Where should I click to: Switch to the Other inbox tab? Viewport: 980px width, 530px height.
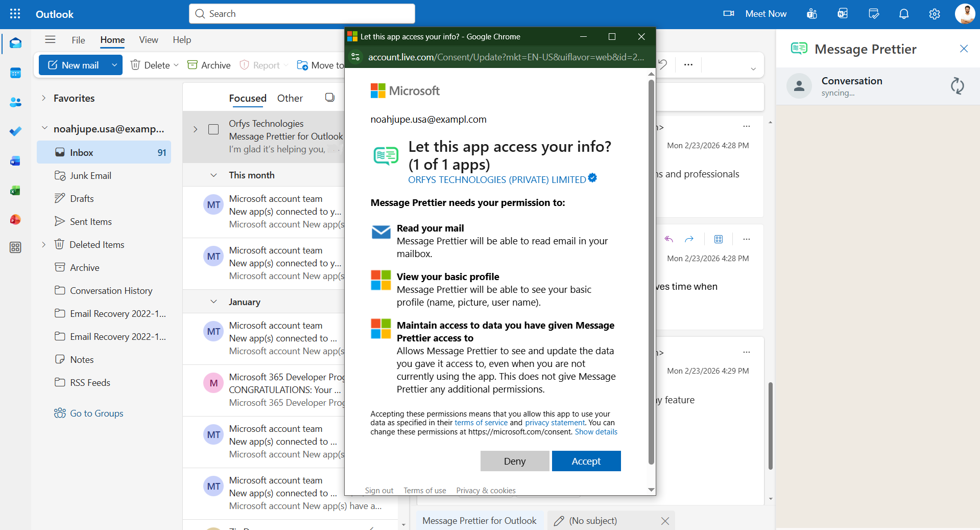pos(290,98)
